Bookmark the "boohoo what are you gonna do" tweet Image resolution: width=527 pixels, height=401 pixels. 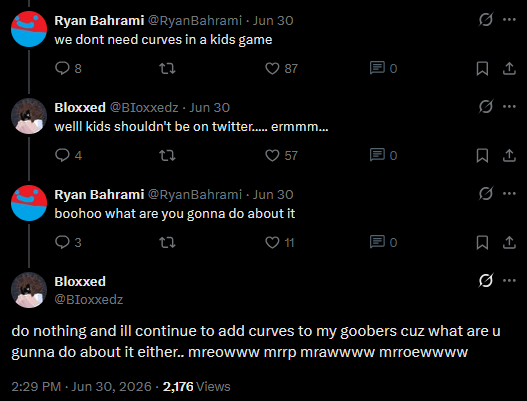point(482,242)
